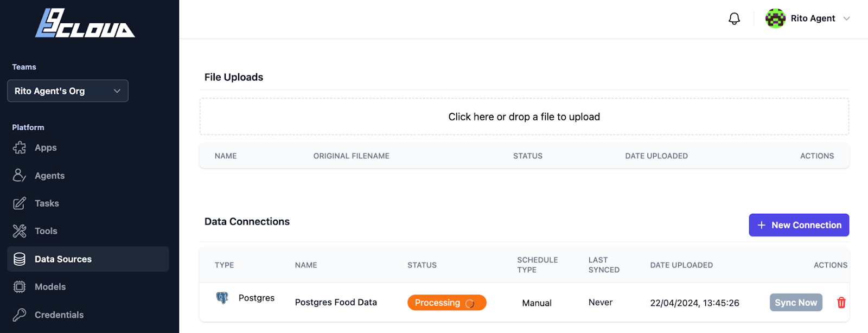Click the Postgres elephant logo icon
The image size is (868, 333).
pos(222,297)
